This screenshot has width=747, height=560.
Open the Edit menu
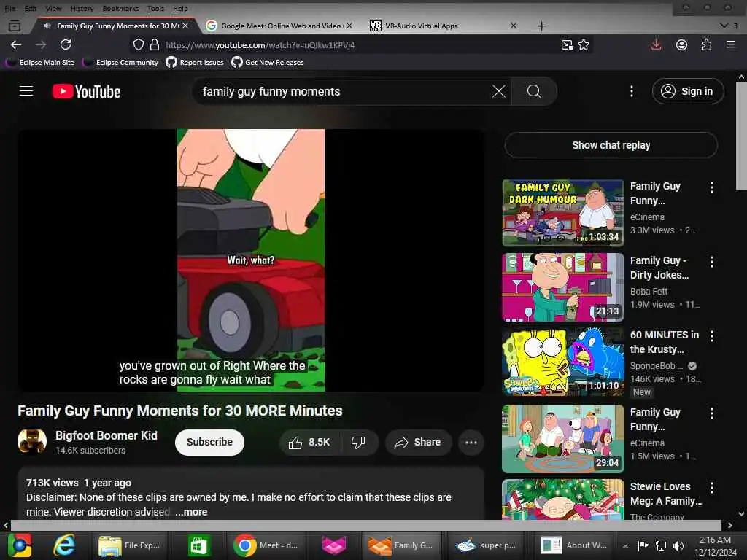(x=31, y=8)
